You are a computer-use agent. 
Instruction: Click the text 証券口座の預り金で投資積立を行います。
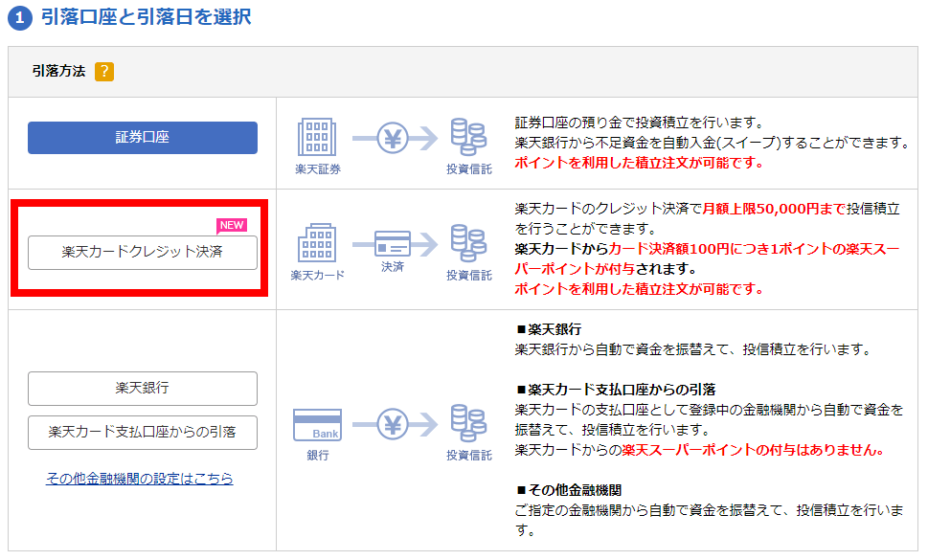pos(639,123)
